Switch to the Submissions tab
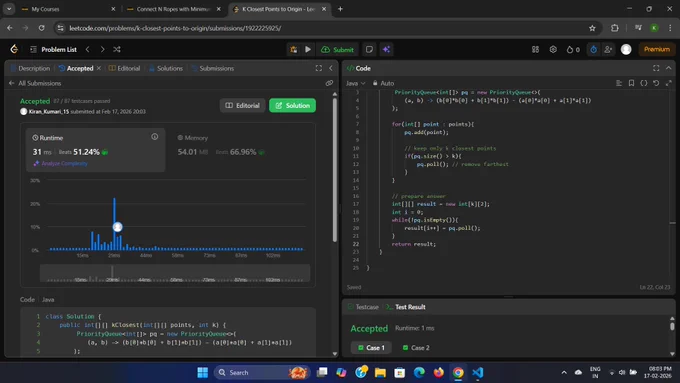680x383 pixels. click(x=212, y=68)
